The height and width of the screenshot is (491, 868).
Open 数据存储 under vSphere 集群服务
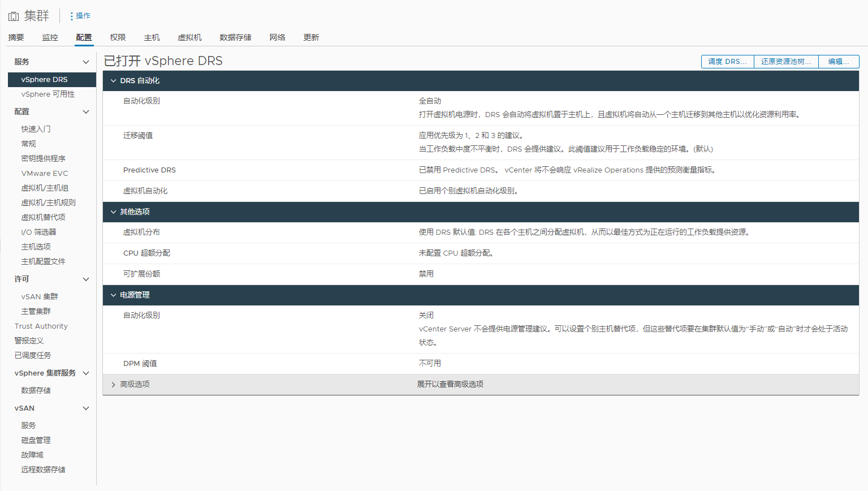(x=36, y=390)
